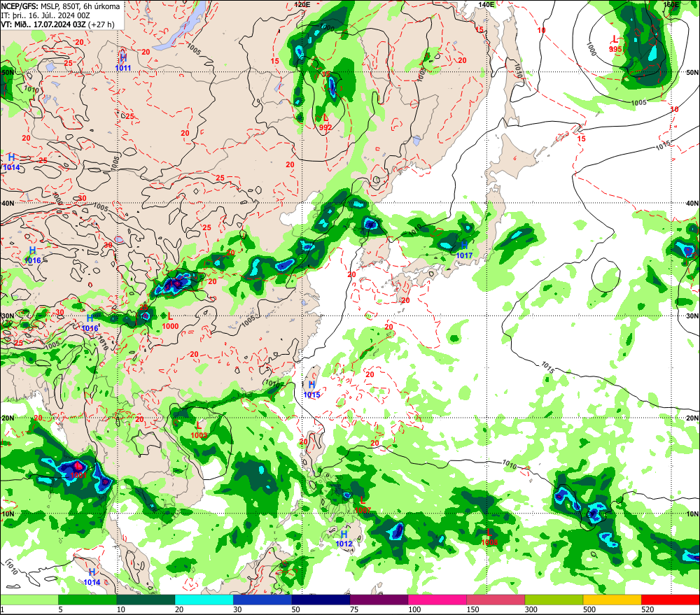The width and height of the screenshot is (700, 615).
Task: Click the light green 1–5 mm legend swatch
Action: point(29,600)
